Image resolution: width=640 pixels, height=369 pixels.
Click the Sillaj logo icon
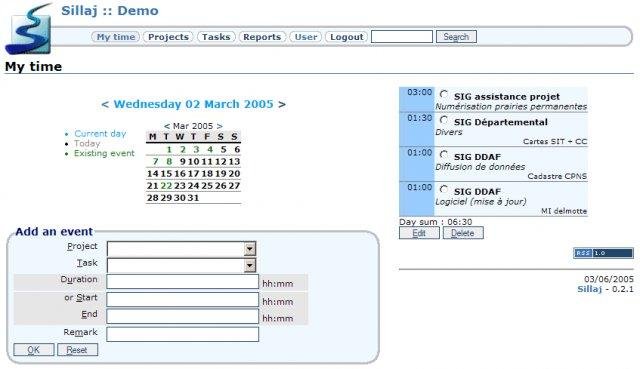pos(29,29)
